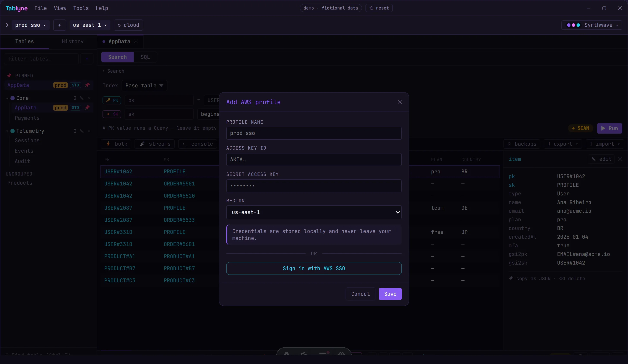The height and width of the screenshot is (364, 628).
Task: Focus the PROFILE NAME field
Action: tap(314, 133)
